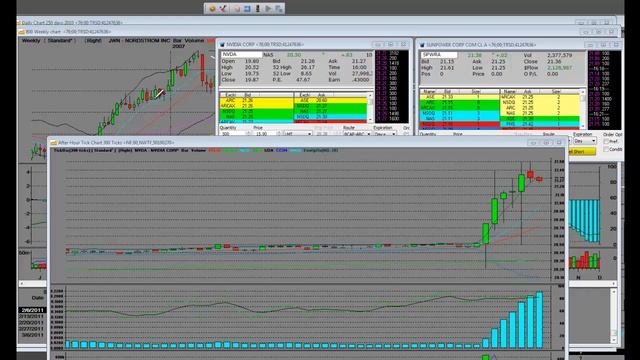This screenshot has width=640, height=360.
Task: Click the black traffic-light icon in the top toolbar
Action: (x=258, y=9)
